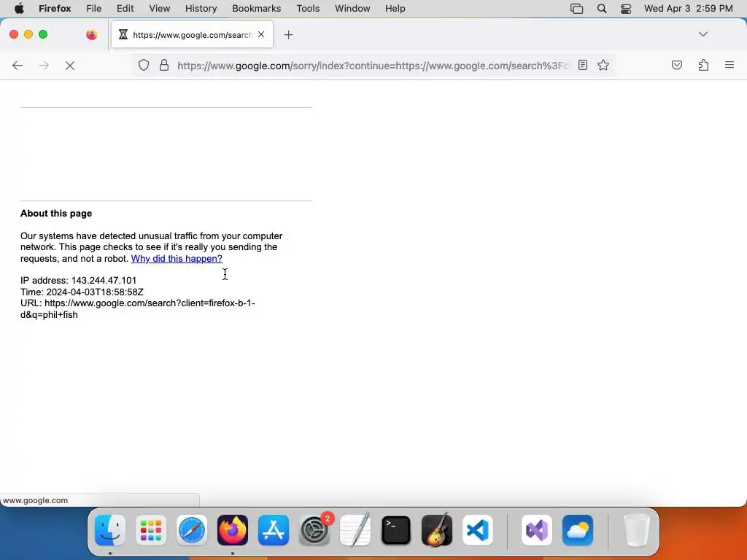Open the Extensions puzzle icon
The height and width of the screenshot is (560, 747).
pos(703,65)
